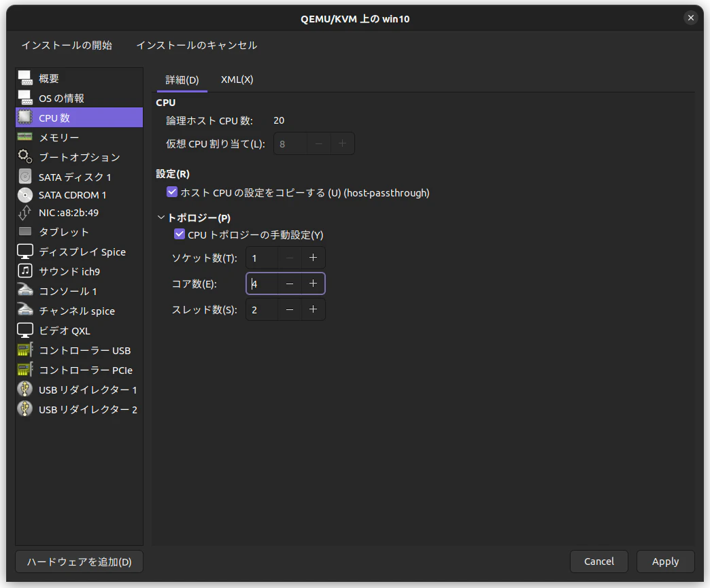Viewport: 710px width, 588px height.
Task: Focus the コア数(E) value field
Action: (x=263, y=283)
